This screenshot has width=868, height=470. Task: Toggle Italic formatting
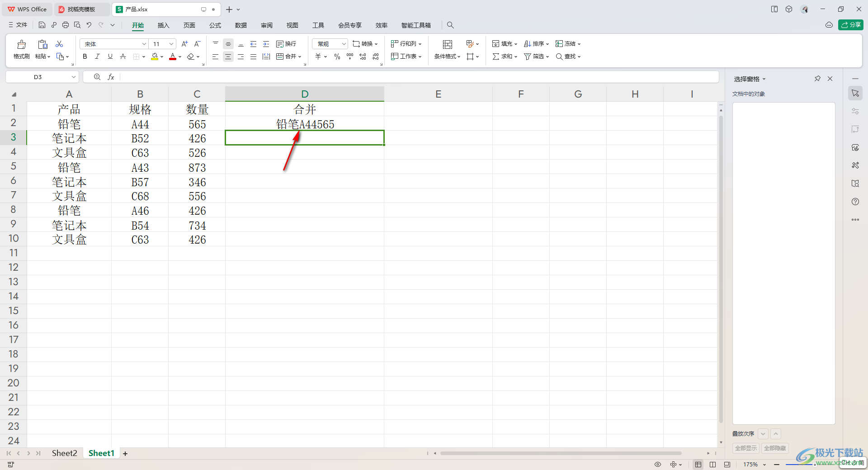coord(97,56)
